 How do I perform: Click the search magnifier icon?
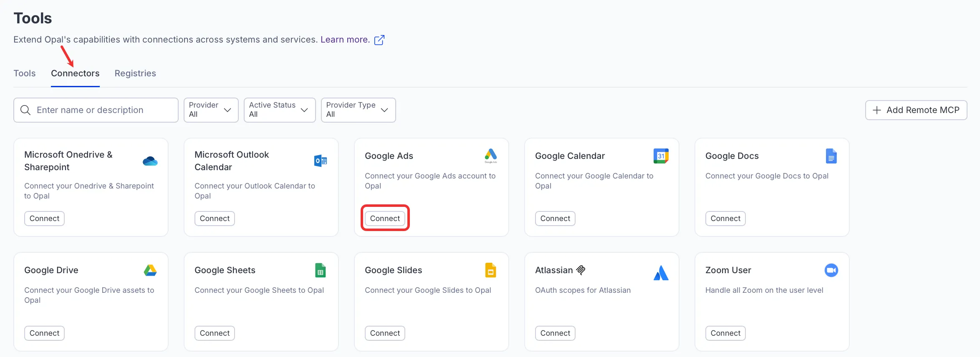(x=25, y=110)
